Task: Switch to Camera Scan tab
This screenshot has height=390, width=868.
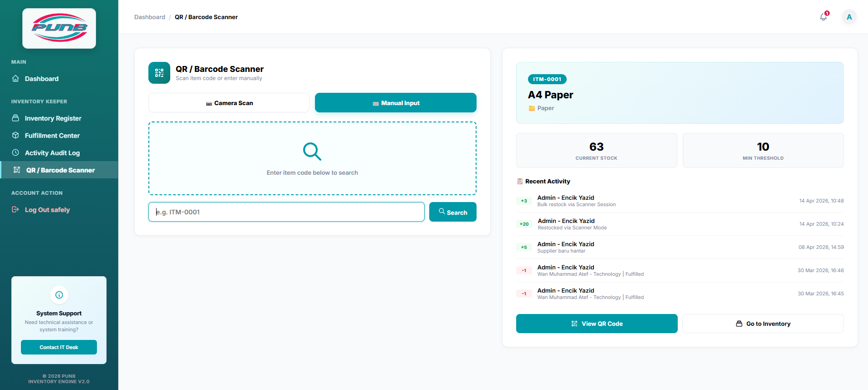Action: [x=229, y=103]
